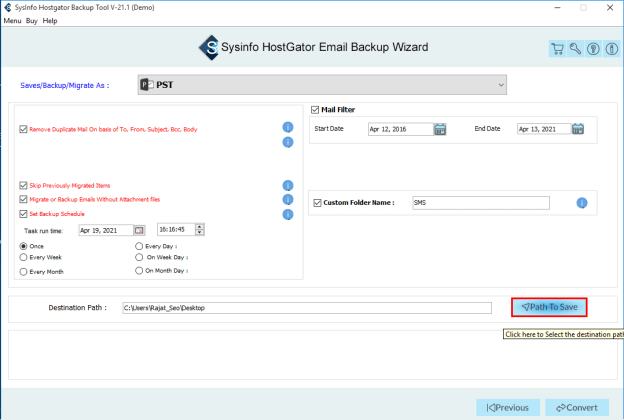Click info icon next to Skip Previously Migrated Items
624x420 pixels.
[x=288, y=186]
